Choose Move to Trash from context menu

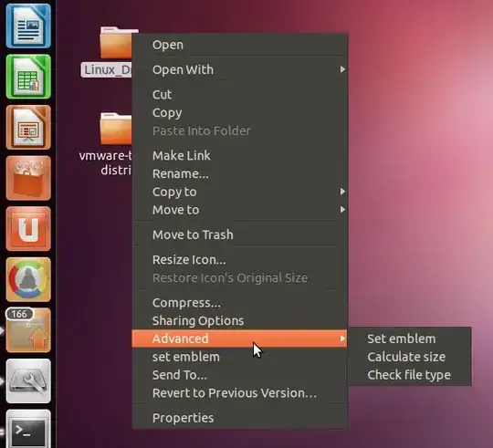(x=240, y=234)
